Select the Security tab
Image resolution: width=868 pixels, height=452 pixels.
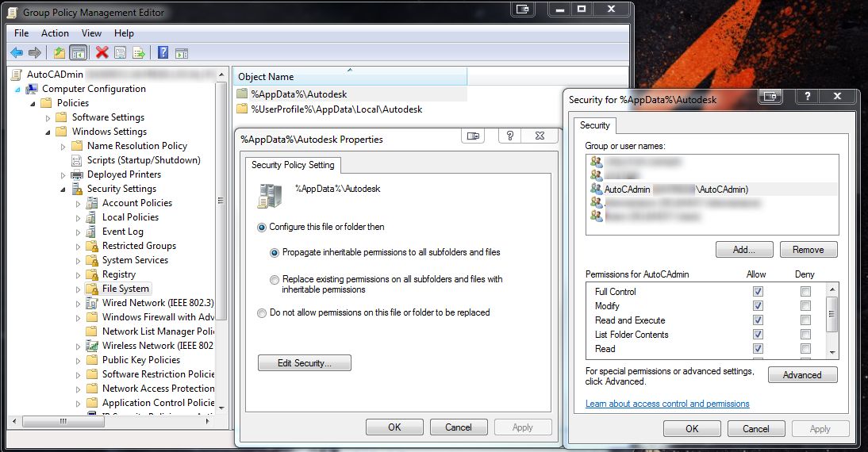pyautogui.click(x=594, y=125)
